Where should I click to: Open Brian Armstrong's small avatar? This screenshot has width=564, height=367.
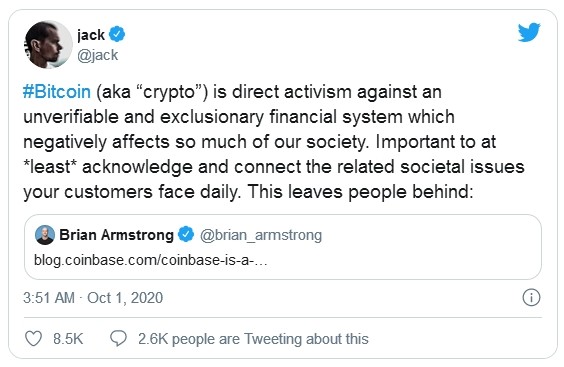(x=45, y=235)
